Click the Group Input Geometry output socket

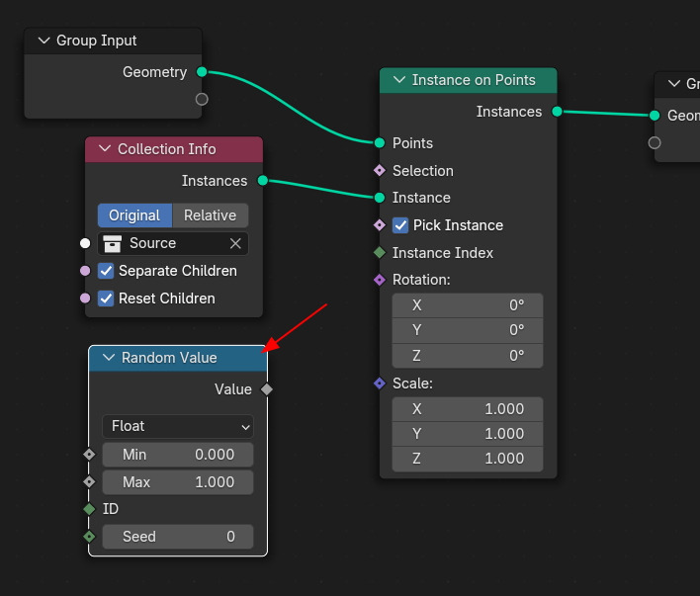(x=202, y=72)
